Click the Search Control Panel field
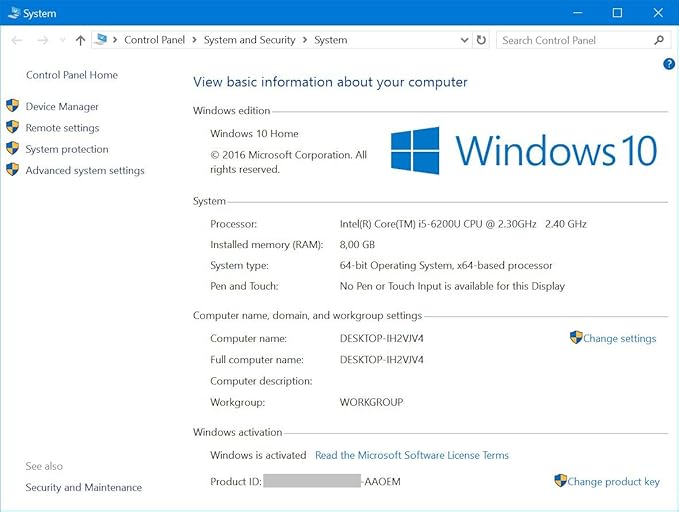 pyautogui.click(x=573, y=40)
